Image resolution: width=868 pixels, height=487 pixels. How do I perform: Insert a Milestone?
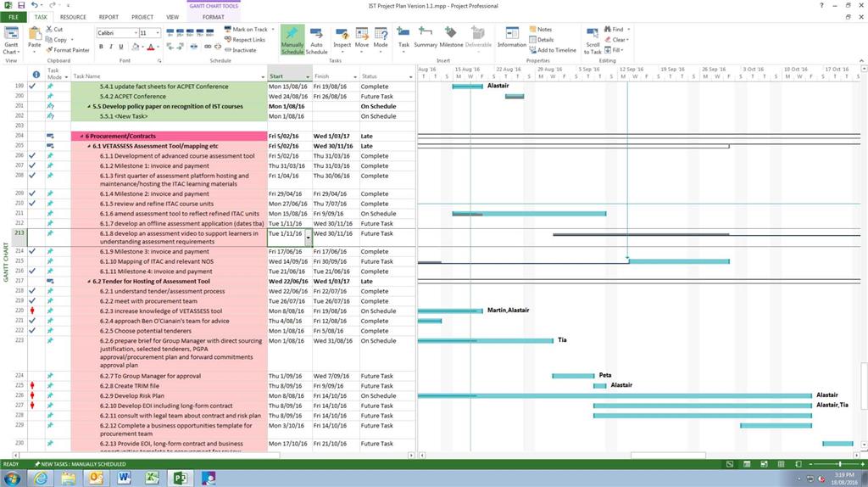click(451, 37)
